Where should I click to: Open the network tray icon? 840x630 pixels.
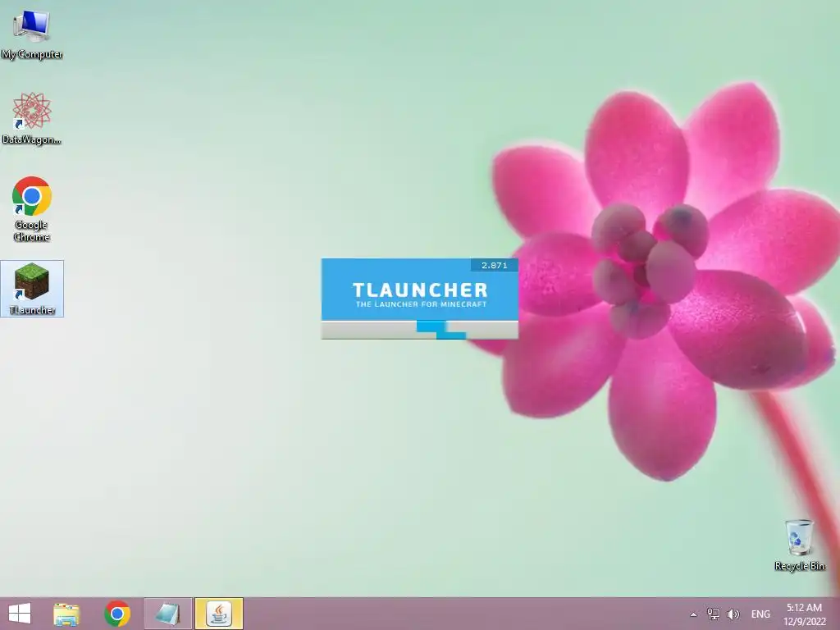[713, 614]
